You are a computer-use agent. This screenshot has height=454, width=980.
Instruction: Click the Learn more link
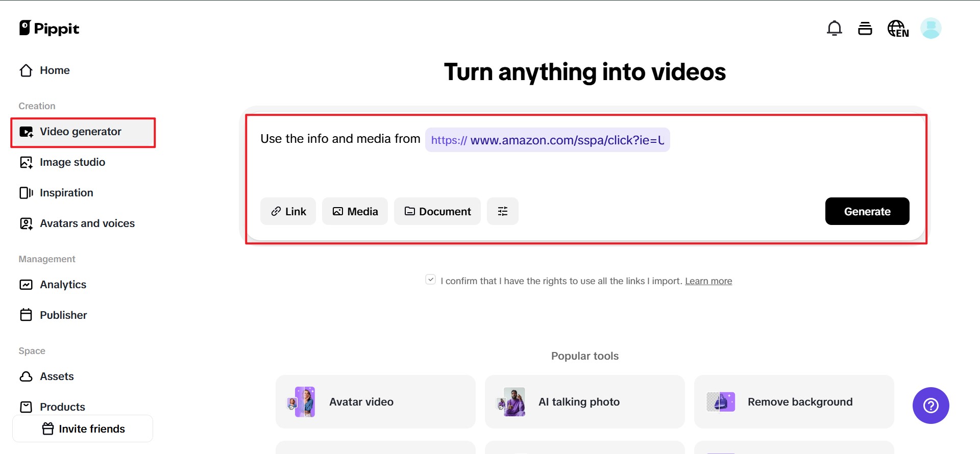(708, 281)
